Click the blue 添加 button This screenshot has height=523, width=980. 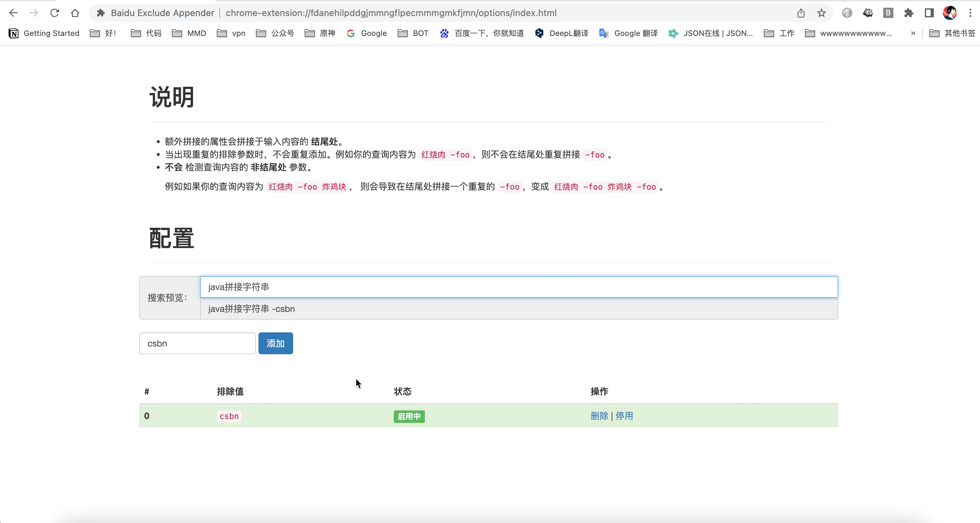coord(275,343)
